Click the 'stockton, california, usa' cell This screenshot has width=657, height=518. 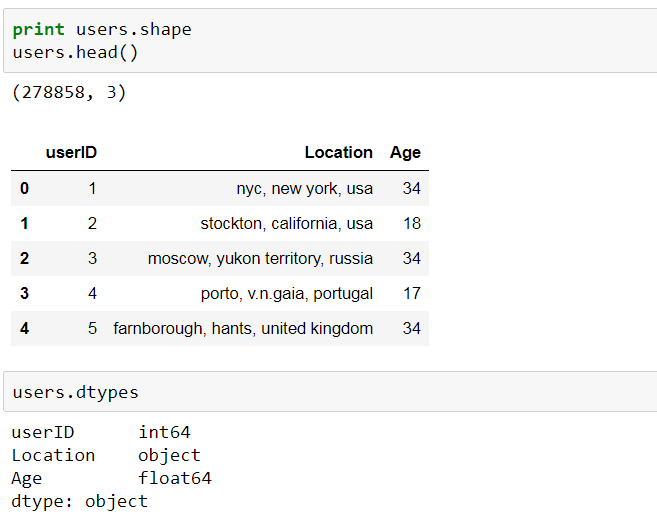[286, 223]
